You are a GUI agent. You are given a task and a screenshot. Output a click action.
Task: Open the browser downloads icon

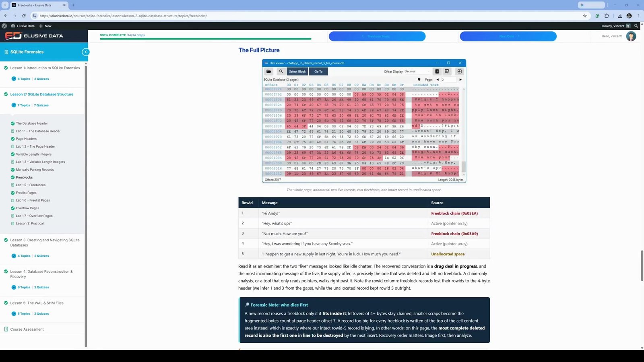(x=620, y=16)
